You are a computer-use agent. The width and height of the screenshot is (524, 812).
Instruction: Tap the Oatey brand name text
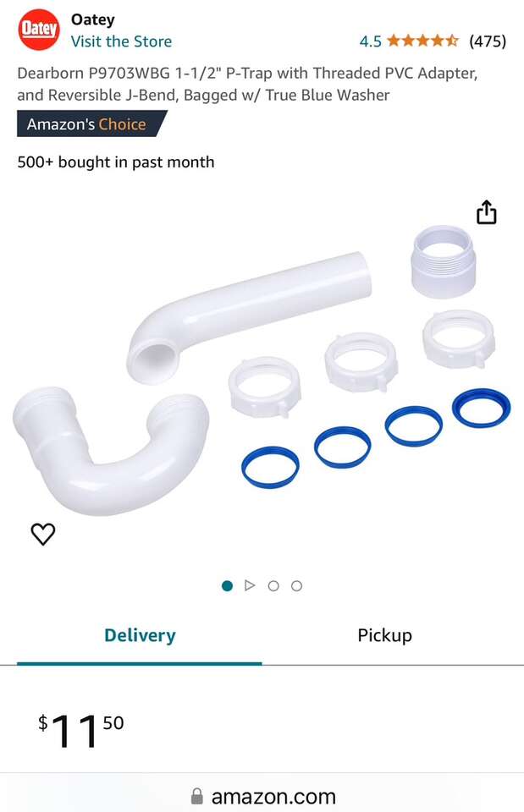pos(93,19)
